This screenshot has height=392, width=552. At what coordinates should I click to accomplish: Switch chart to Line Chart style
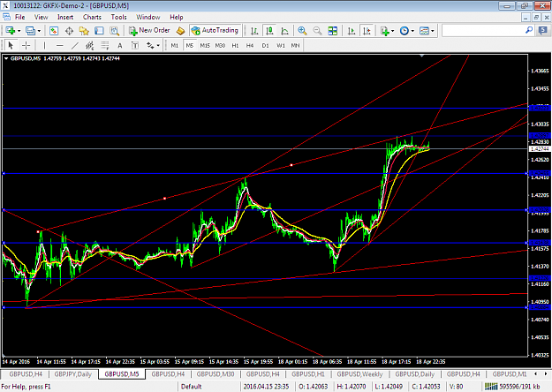point(284,31)
